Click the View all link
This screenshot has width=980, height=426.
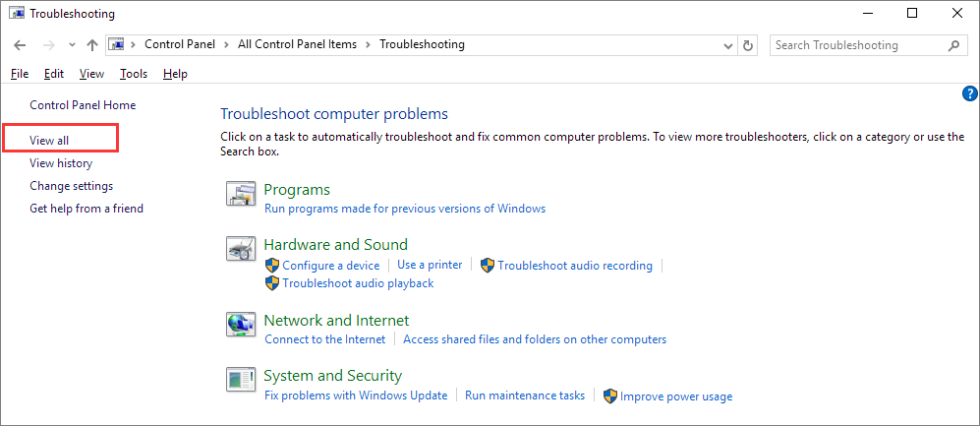49,141
